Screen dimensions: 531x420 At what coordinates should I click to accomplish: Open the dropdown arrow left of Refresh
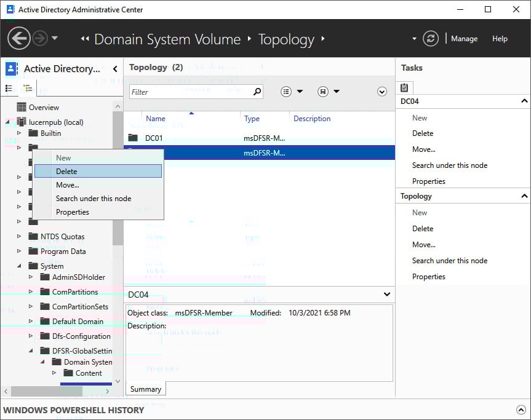(414, 39)
